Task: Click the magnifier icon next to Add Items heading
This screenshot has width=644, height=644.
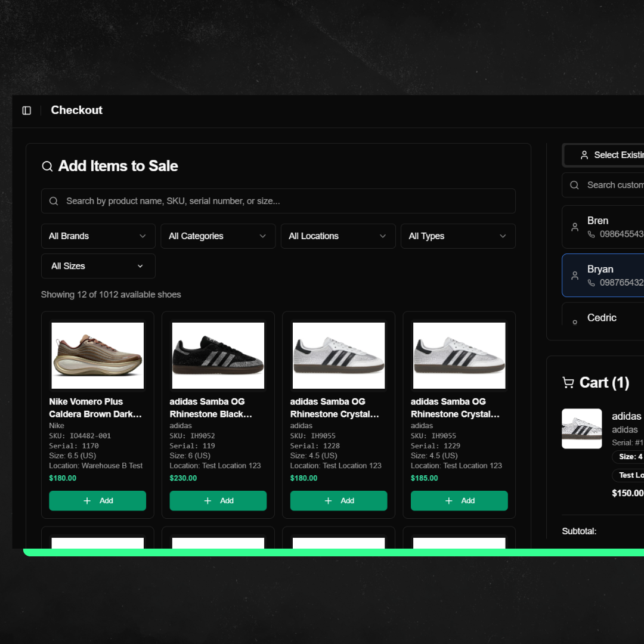Action: [48, 166]
